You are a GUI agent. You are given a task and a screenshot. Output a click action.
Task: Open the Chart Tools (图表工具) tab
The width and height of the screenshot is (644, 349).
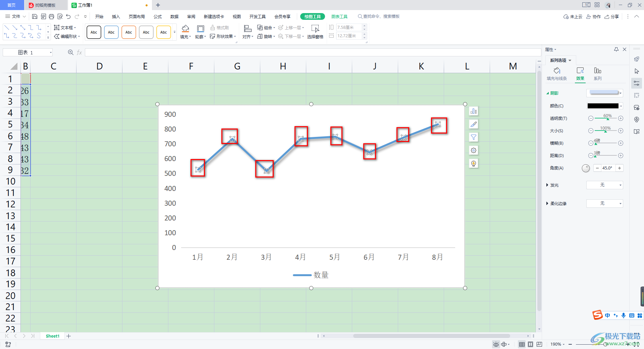point(339,16)
